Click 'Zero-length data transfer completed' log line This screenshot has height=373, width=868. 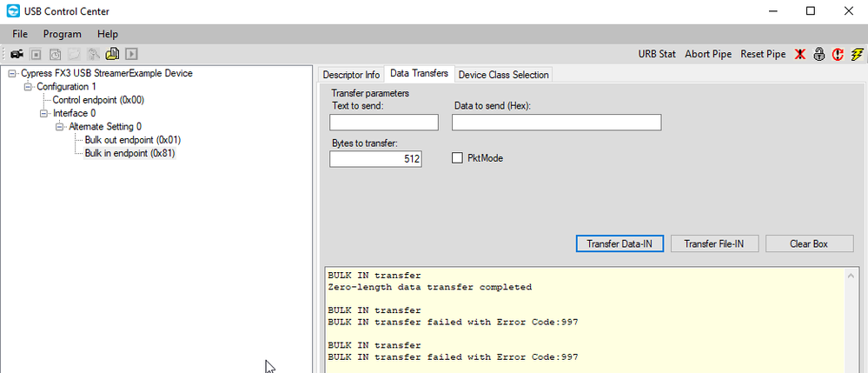tap(429, 287)
